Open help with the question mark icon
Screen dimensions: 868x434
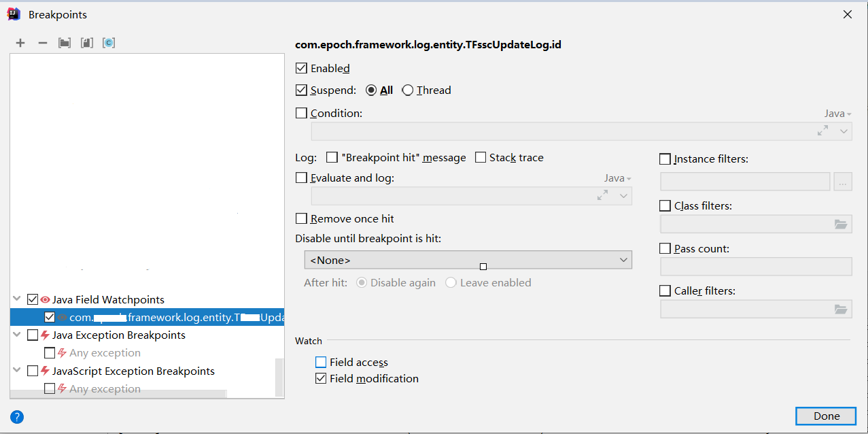point(17,417)
